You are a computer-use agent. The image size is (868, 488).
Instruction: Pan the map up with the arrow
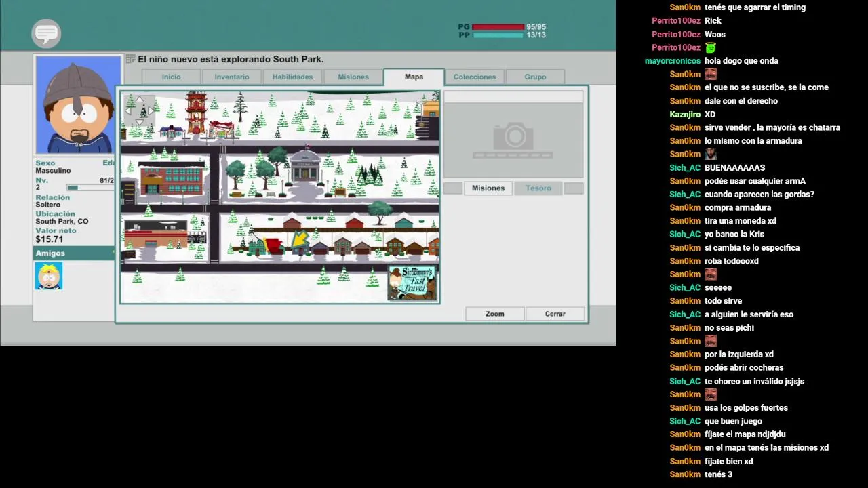pyautogui.click(x=140, y=100)
